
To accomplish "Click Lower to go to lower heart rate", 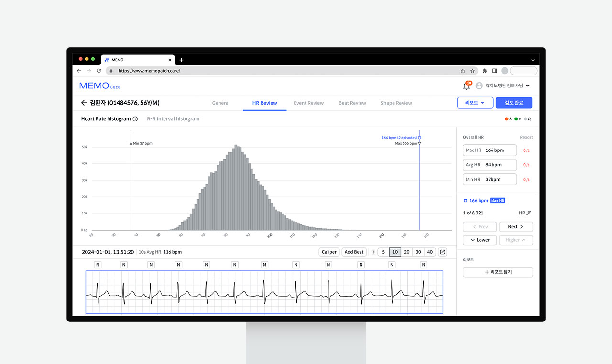I will click(480, 240).
